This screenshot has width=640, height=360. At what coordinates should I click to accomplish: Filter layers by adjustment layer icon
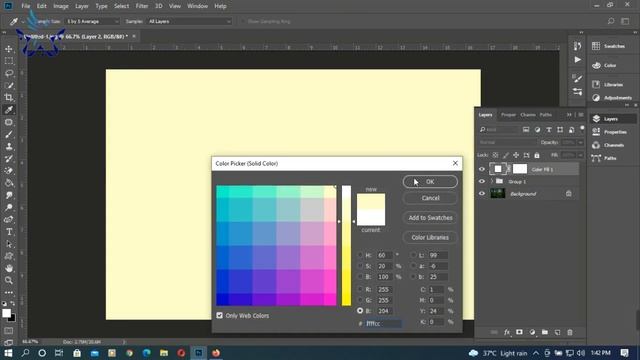tap(537, 129)
